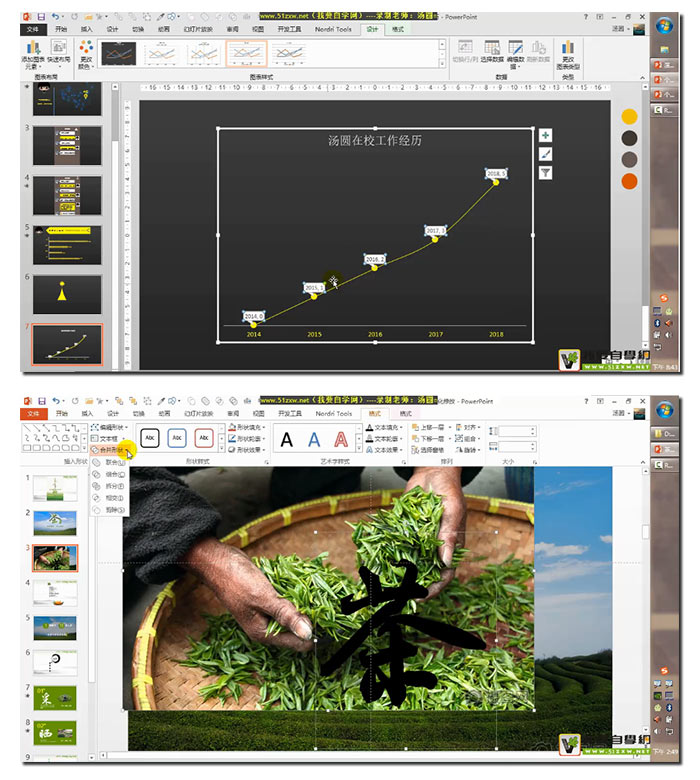Click yellow circle beside the chart slide
Image resolution: width=700 pixels, height=780 pixels.
(629, 117)
